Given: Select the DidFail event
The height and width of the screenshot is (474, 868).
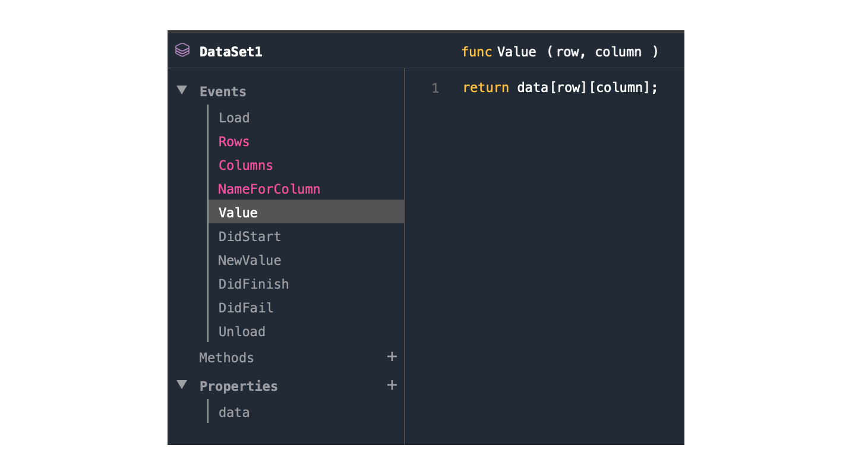Looking at the screenshot, I should tap(246, 308).
